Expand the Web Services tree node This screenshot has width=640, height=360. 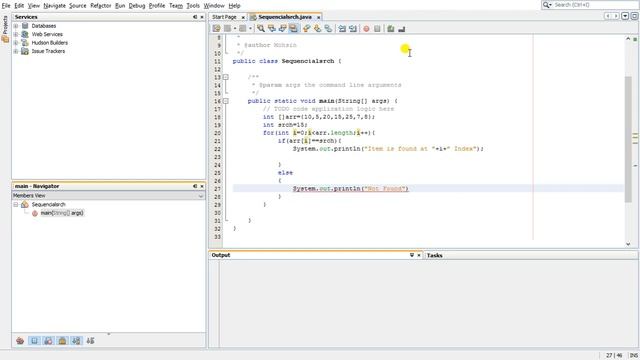tap(16, 34)
